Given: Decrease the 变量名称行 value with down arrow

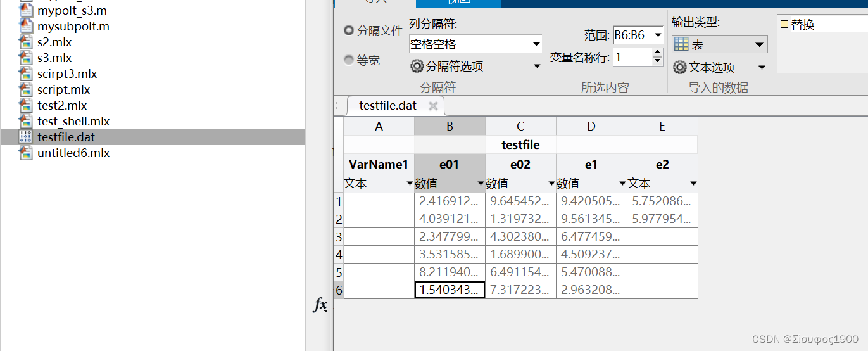Looking at the screenshot, I should click(658, 61).
